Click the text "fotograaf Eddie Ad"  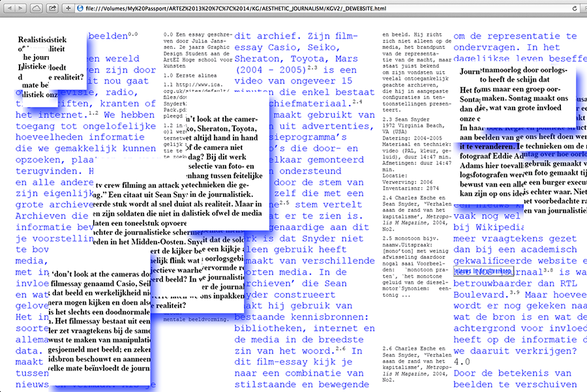coord(492,156)
